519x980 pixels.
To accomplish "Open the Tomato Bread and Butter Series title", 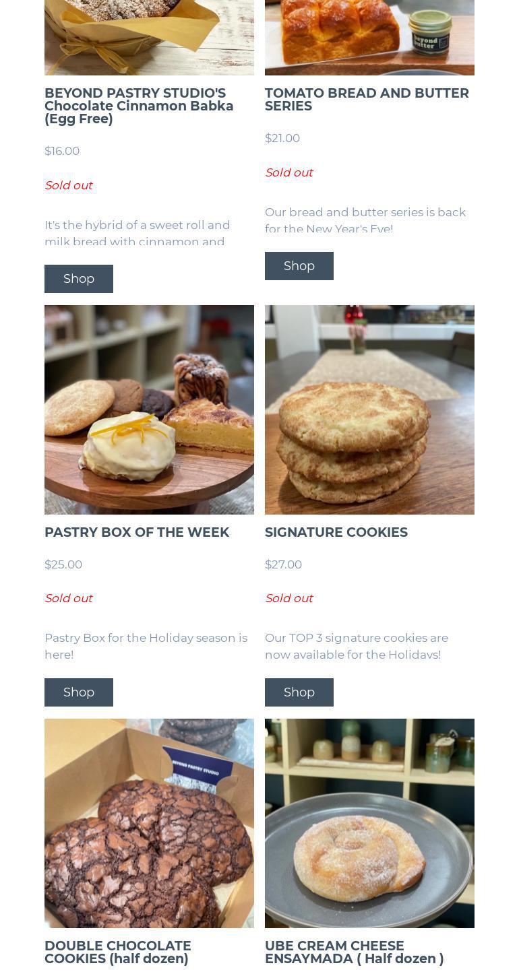I will [367, 100].
